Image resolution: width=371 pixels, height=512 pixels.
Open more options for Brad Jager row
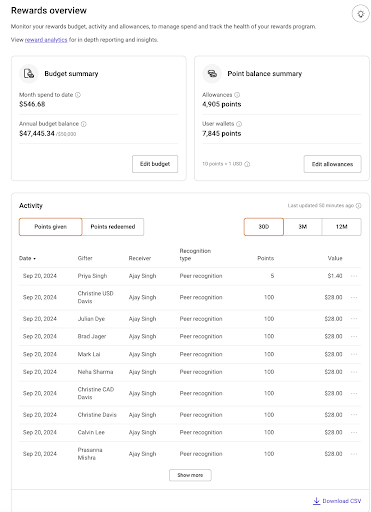[x=354, y=336]
